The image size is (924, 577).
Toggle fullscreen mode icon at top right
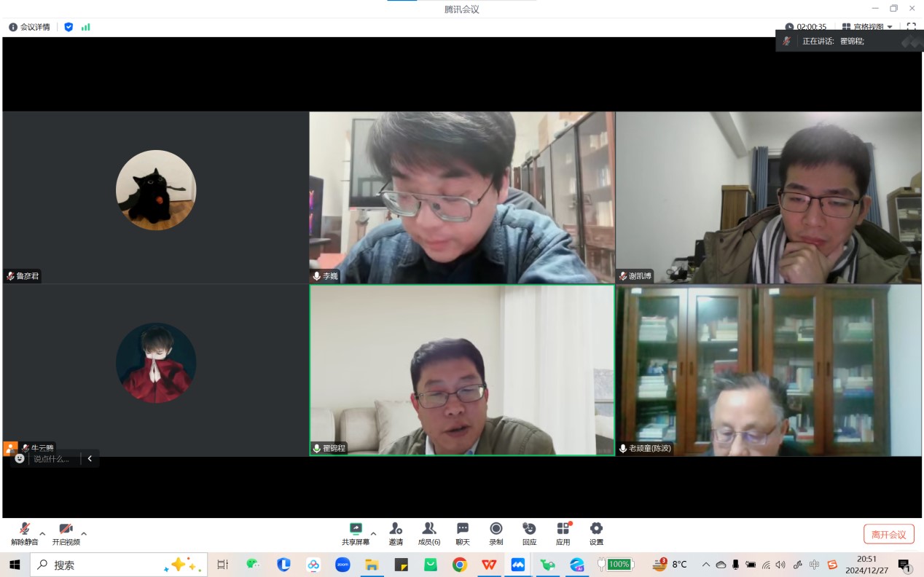tap(911, 27)
